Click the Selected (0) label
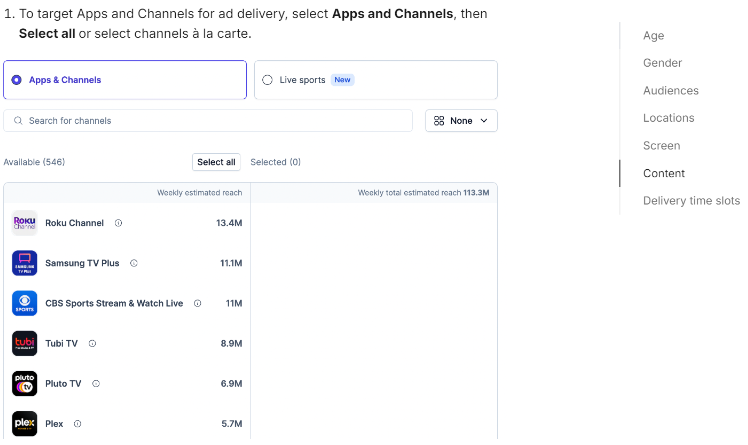 click(x=275, y=162)
